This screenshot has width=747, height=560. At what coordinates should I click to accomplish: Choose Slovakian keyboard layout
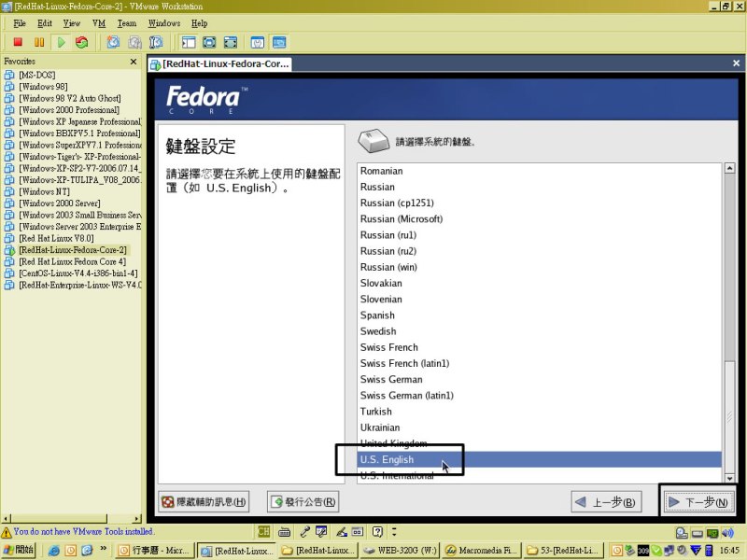[540, 284]
